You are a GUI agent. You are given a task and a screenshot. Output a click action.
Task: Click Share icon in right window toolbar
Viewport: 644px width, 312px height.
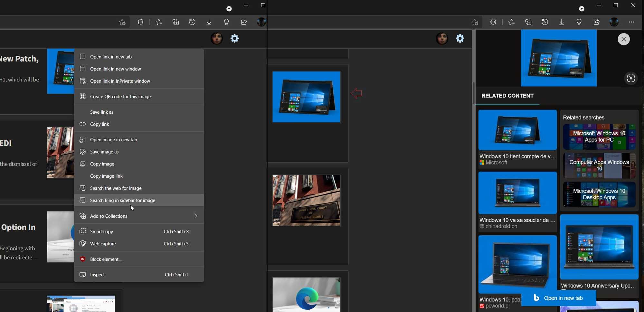(596, 22)
